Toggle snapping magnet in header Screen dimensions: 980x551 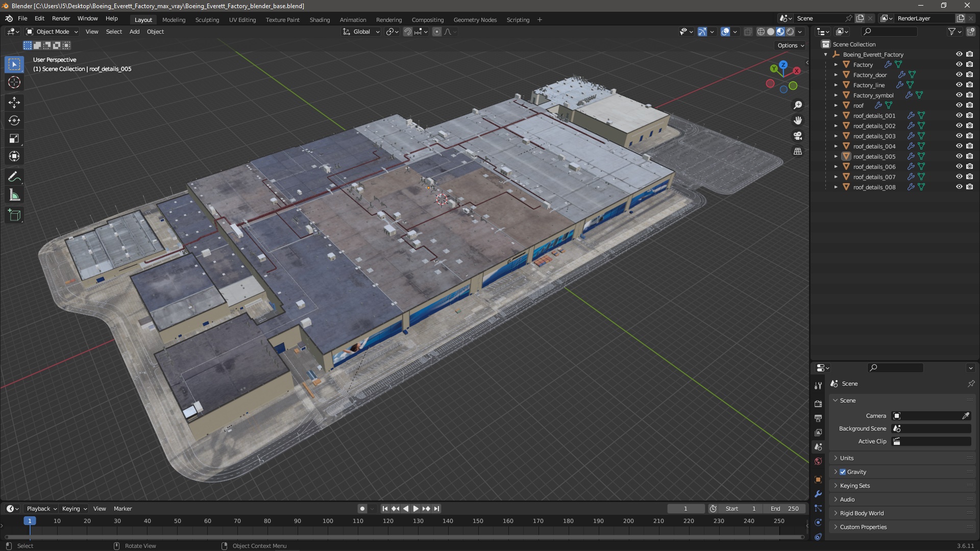coord(408,32)
